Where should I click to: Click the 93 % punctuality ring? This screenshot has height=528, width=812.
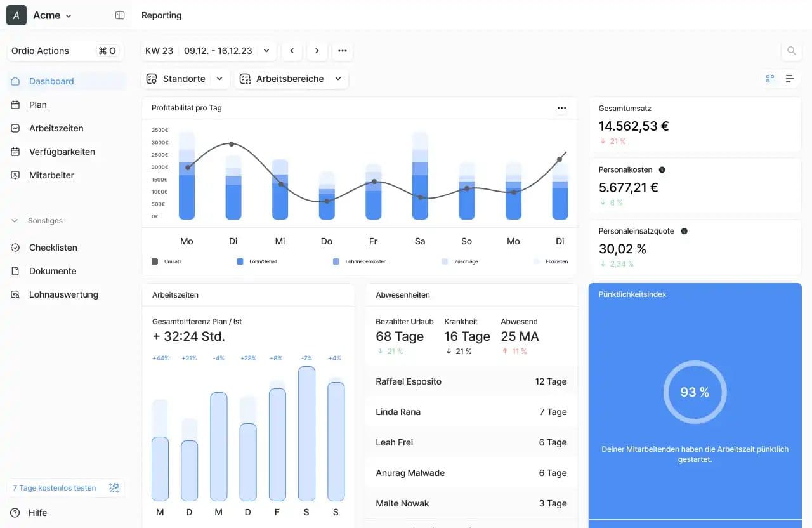click(695, 392)
